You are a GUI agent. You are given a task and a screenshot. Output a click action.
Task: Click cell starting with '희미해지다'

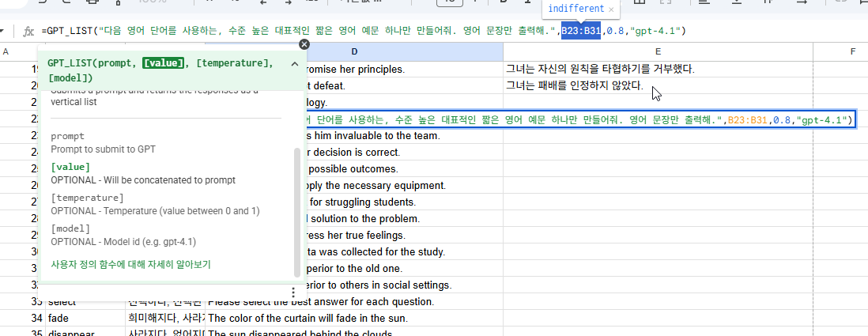click(165, 319)
